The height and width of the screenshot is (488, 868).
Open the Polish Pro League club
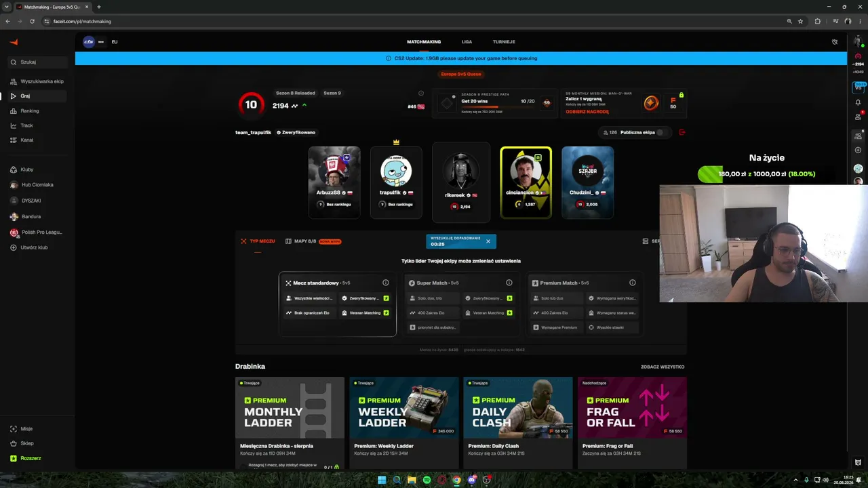(37, 232)
